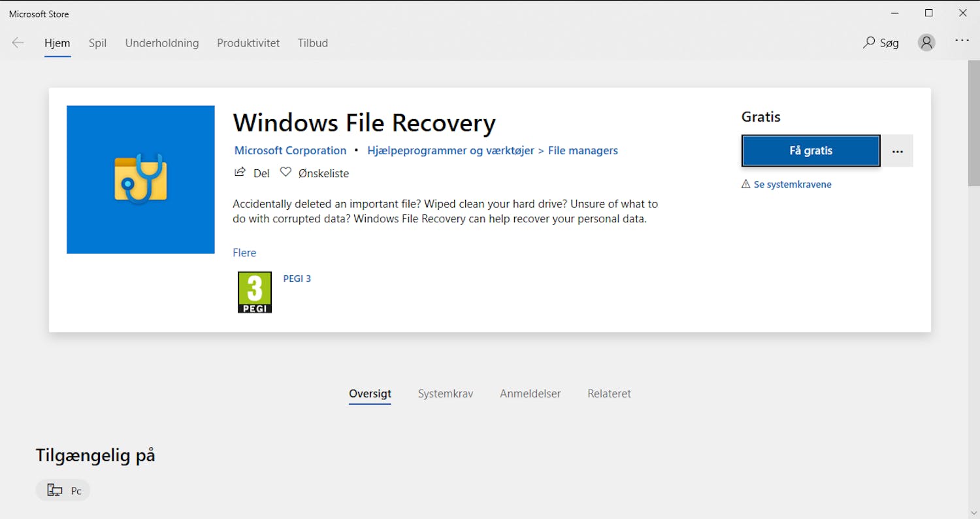
Task: Click the system requirements warning triangle icon
Action: 745,184
